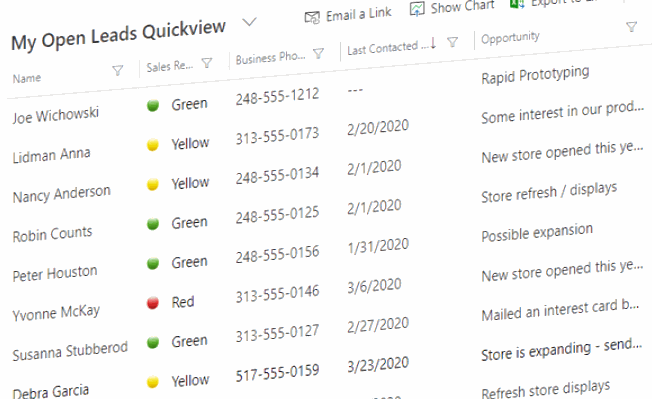
Task: Click yellow status dot for Lidman Anna
Action: (x=153, y=145)
